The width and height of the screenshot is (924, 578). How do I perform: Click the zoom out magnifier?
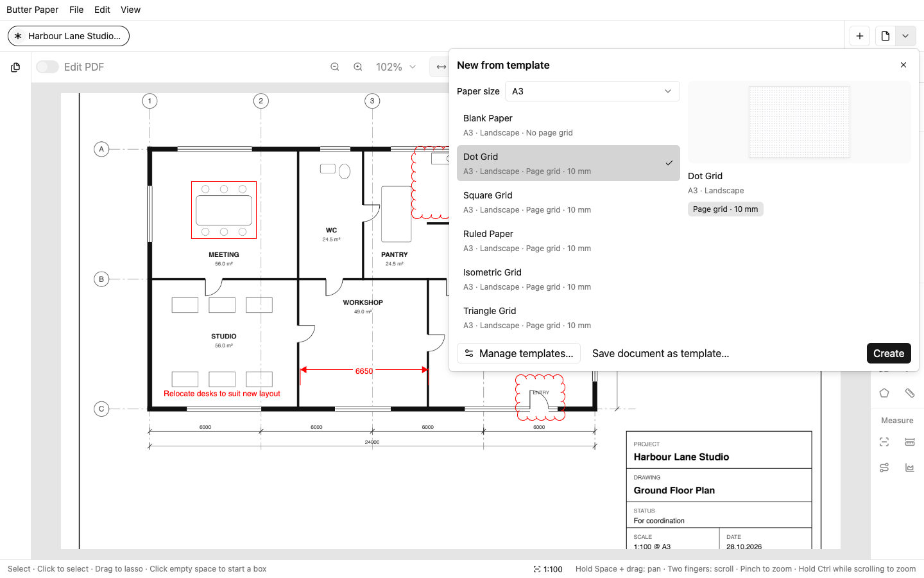[335, 67]
